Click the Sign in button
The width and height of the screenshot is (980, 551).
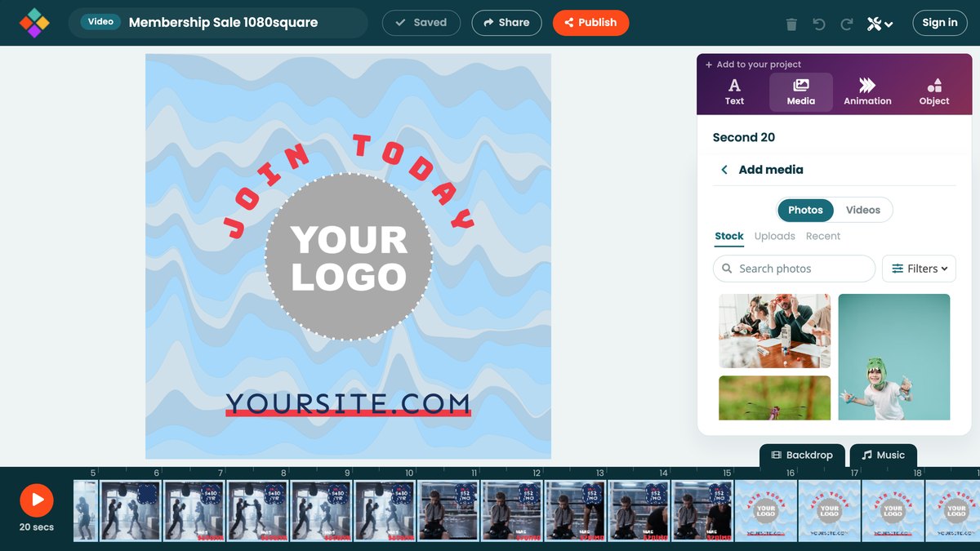940,23
